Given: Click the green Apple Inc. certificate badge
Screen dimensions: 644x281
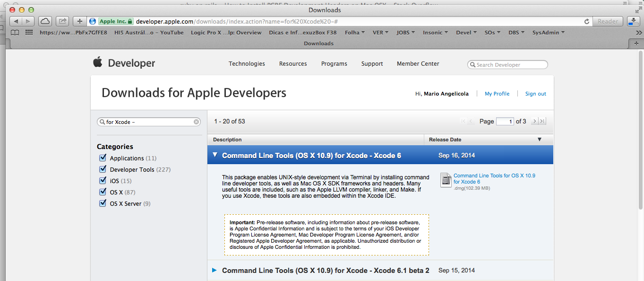Looking at the screenshot, I should click(116, 21).
